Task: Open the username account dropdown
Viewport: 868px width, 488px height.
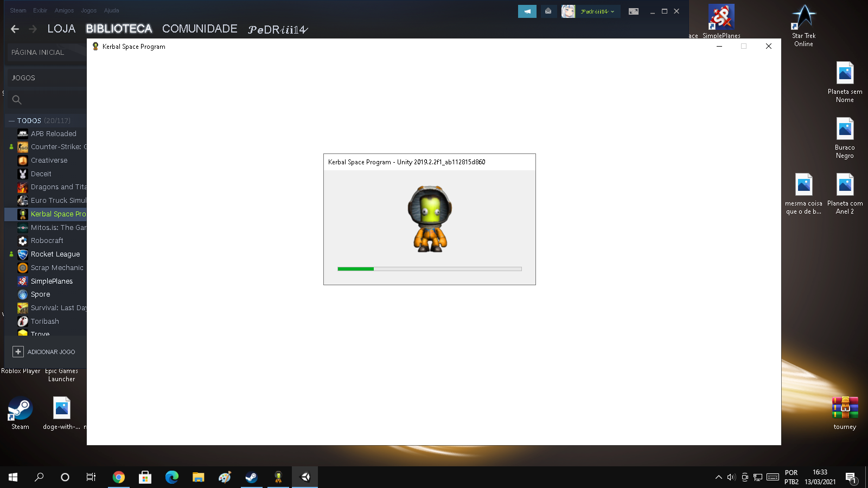Action: click(597, 11)
